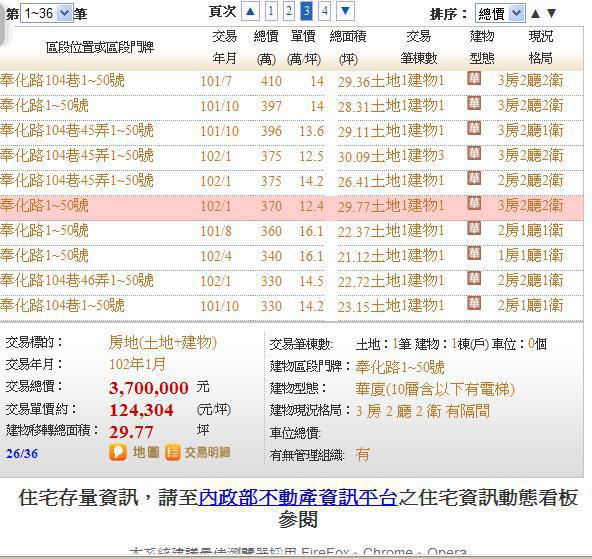Jump to page 1
Viewport: 592px width, 559px height.
271,11
